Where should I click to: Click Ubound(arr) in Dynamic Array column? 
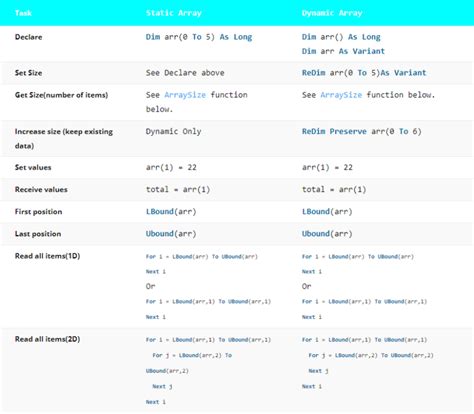pos(327,234)
